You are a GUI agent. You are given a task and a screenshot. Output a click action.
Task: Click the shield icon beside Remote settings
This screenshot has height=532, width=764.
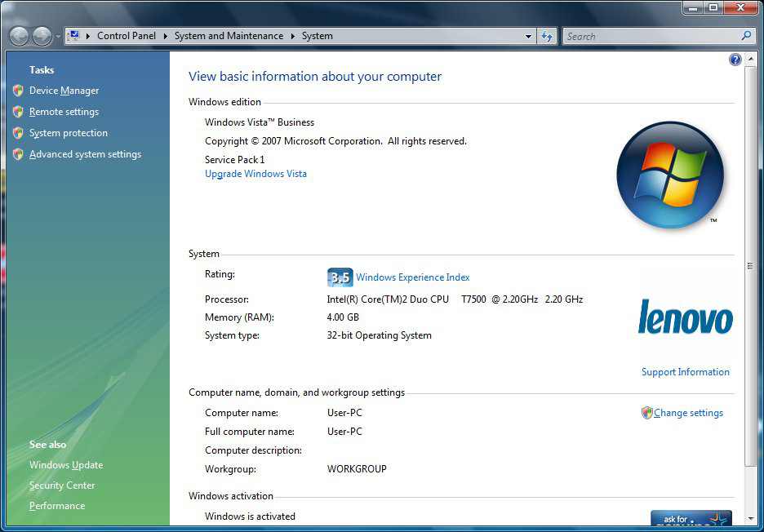pos(18,112)
